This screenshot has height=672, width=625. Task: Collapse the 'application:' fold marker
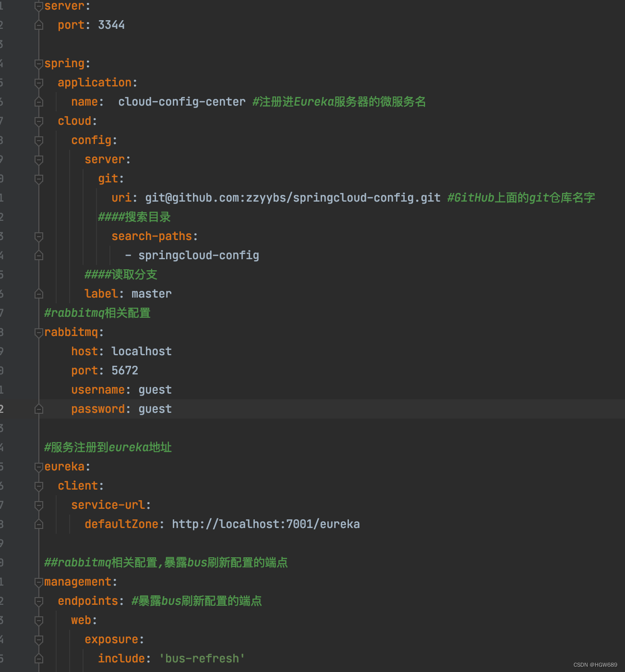tap(39, 83)
